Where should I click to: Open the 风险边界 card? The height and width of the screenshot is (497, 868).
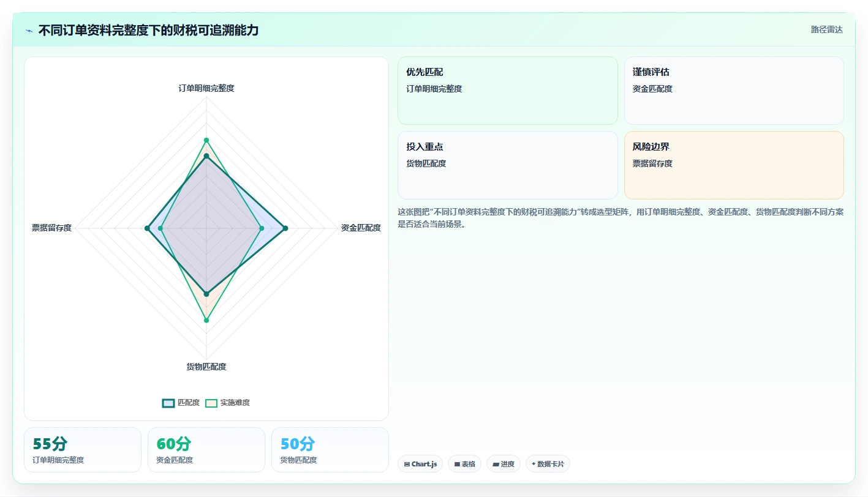pos(734,165)
